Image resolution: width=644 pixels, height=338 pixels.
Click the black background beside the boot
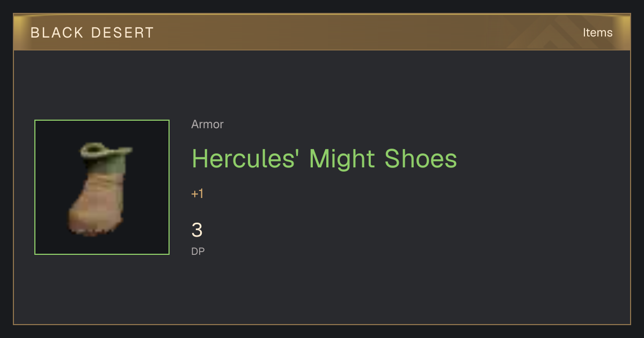point(148,215)
